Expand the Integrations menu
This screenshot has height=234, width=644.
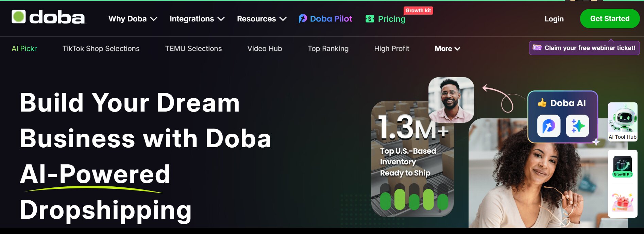197,19
